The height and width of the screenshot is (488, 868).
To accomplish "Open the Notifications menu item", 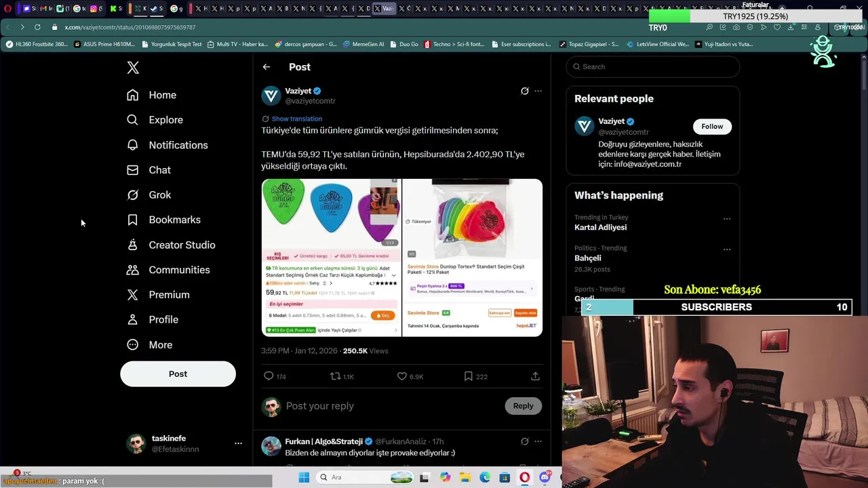I will (167, 145).
